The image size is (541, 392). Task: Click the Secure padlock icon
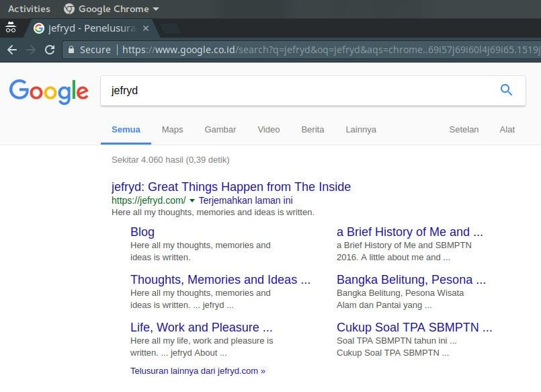(71, 50)
